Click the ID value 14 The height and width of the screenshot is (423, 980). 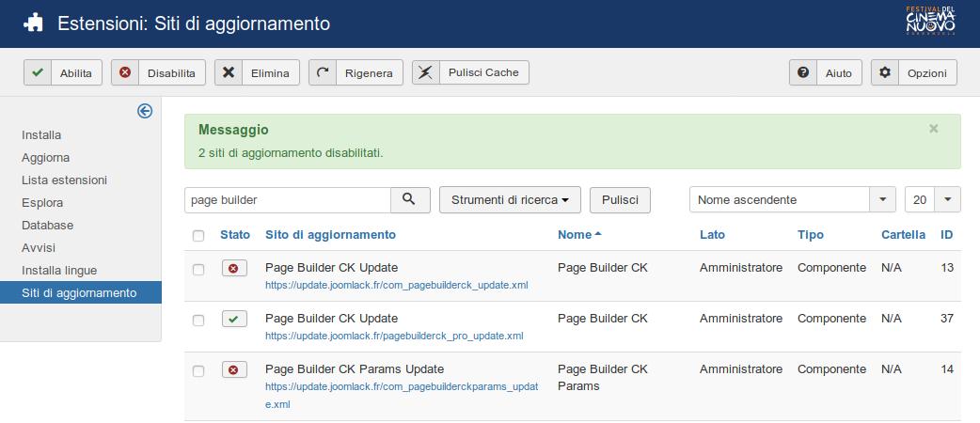coord(947,368)
